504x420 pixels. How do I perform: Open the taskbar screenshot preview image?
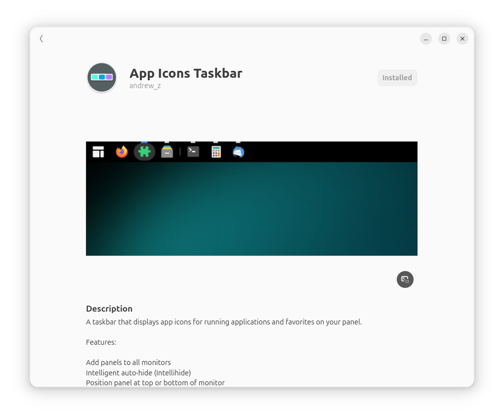tap(252, 199)
